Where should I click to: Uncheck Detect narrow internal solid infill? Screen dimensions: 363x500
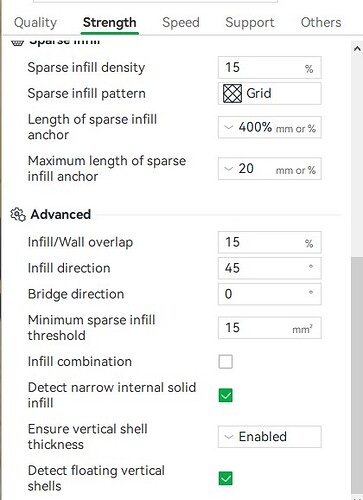tap(226, 395)
